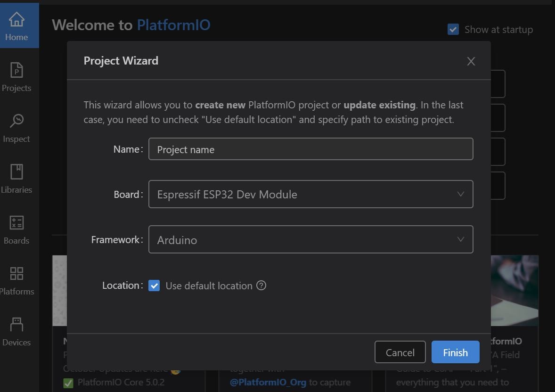This screenshot has height=392, width=555.
Task: Toggle the Show at startup checkbox
Action: tap(453, 30)
